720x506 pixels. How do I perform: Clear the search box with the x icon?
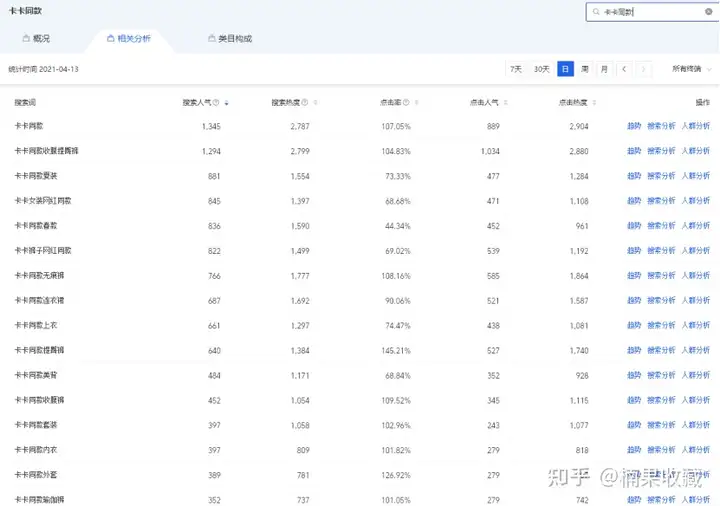(709, 12)
